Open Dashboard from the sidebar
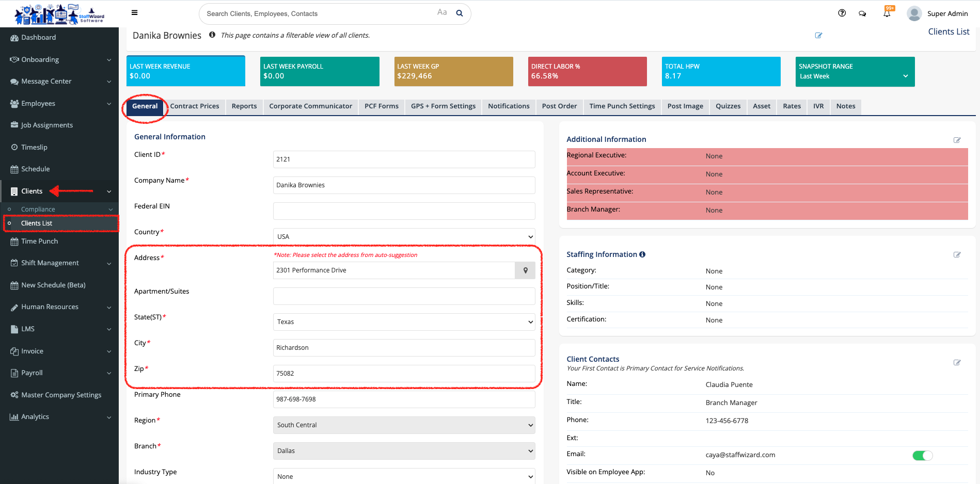 38,38
